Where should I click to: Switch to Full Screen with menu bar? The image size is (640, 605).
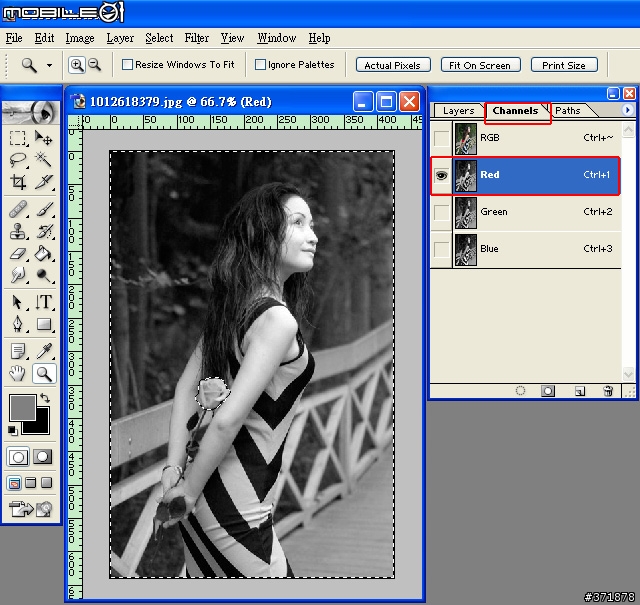click(x=31, y=483)
